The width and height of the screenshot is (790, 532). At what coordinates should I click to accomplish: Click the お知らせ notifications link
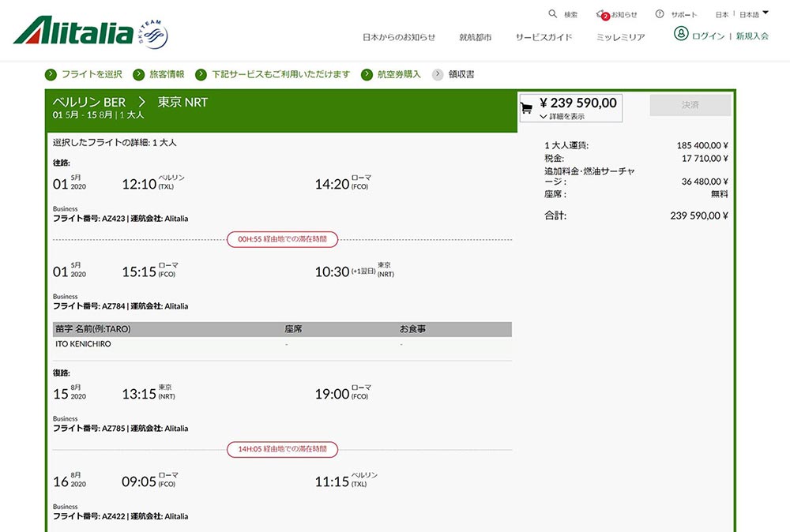point(624,14)
